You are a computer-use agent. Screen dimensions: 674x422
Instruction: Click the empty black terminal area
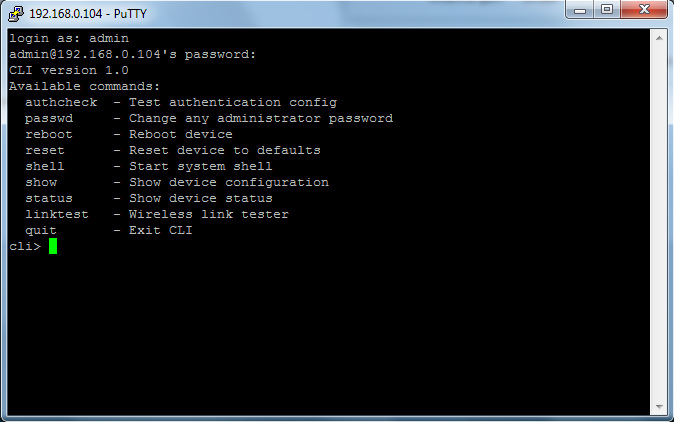coord(328,331)
